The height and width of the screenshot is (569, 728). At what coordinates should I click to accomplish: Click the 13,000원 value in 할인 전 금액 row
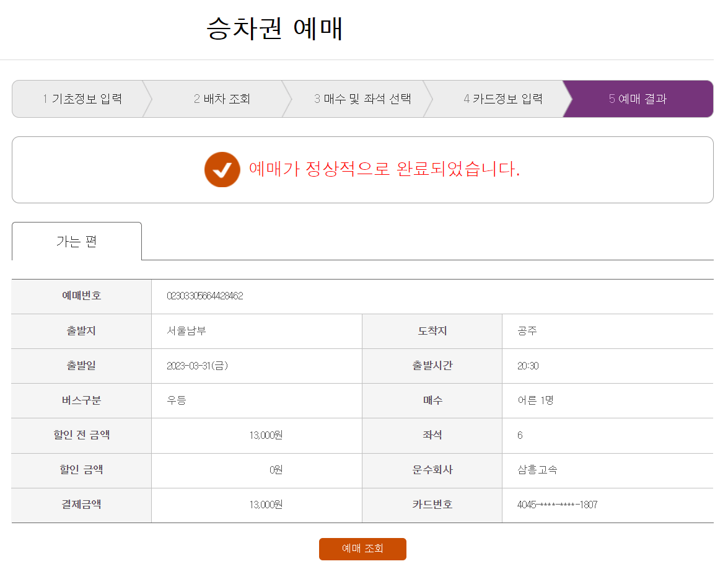point(266,435)
